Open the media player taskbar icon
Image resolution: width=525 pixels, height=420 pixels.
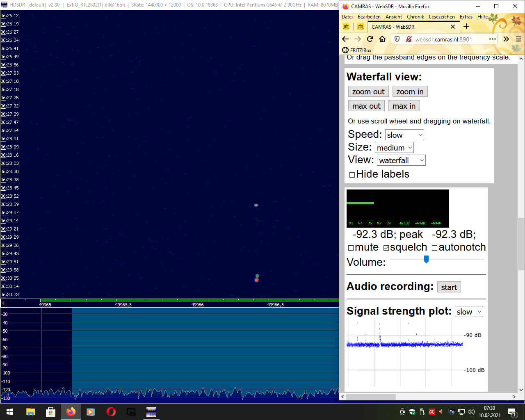(91, 412)
